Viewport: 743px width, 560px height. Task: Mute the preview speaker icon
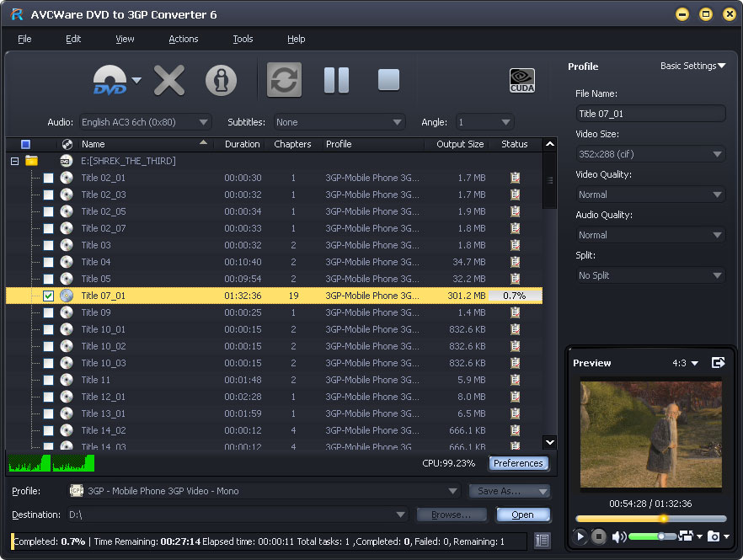[x=618, y=536]
